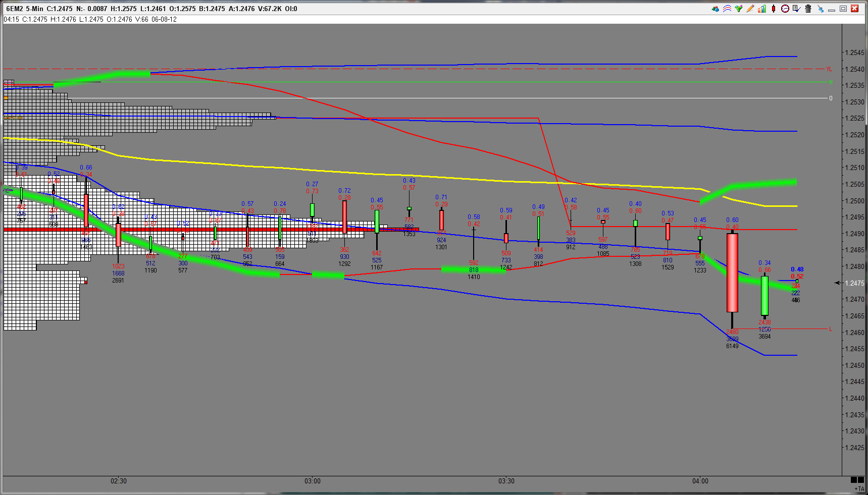Click the 1.2525 price axis label
Viewport: 868px width, 495px height.
pos(855,118)
